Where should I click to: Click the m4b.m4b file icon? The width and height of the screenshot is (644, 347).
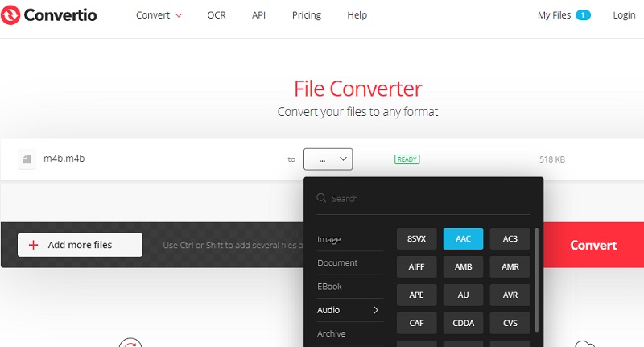(x=27, y=159)
